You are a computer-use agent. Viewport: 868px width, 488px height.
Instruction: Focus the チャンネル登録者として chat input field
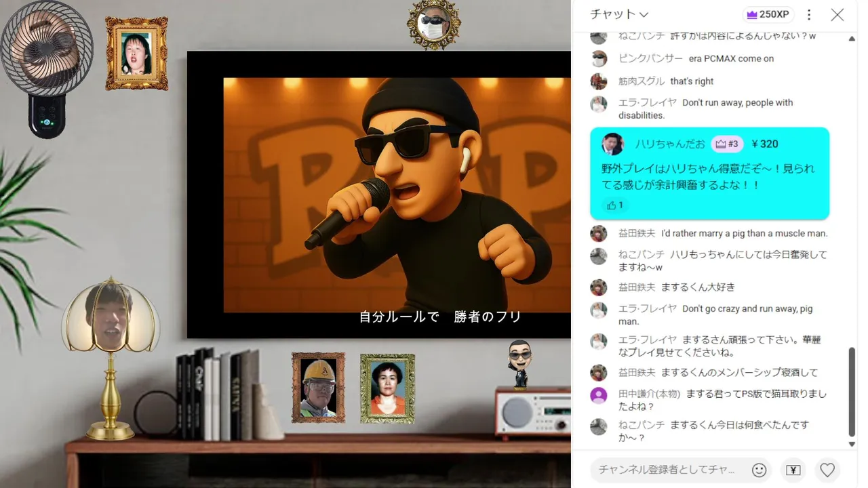click(x=666, y=470)
